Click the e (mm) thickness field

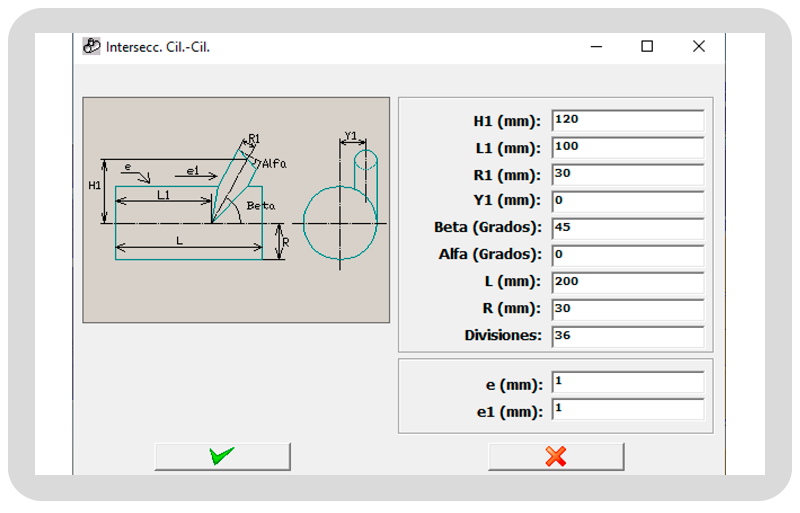tap(627, 383)
